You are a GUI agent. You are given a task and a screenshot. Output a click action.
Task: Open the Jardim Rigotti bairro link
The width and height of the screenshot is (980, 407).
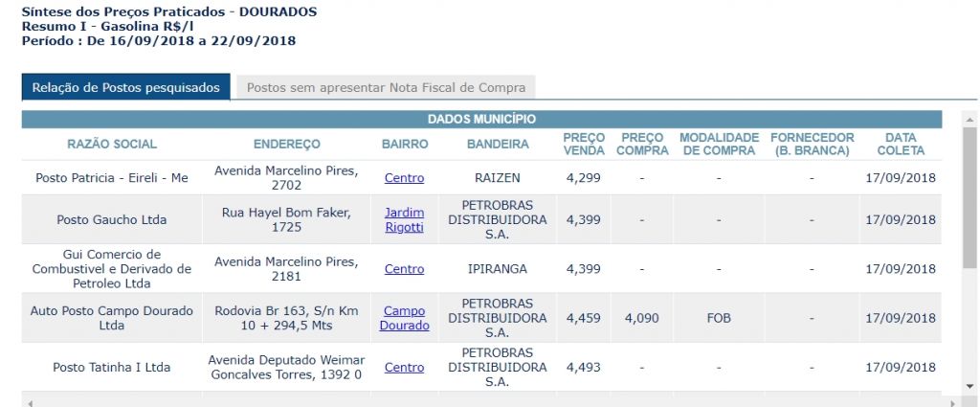405,220
